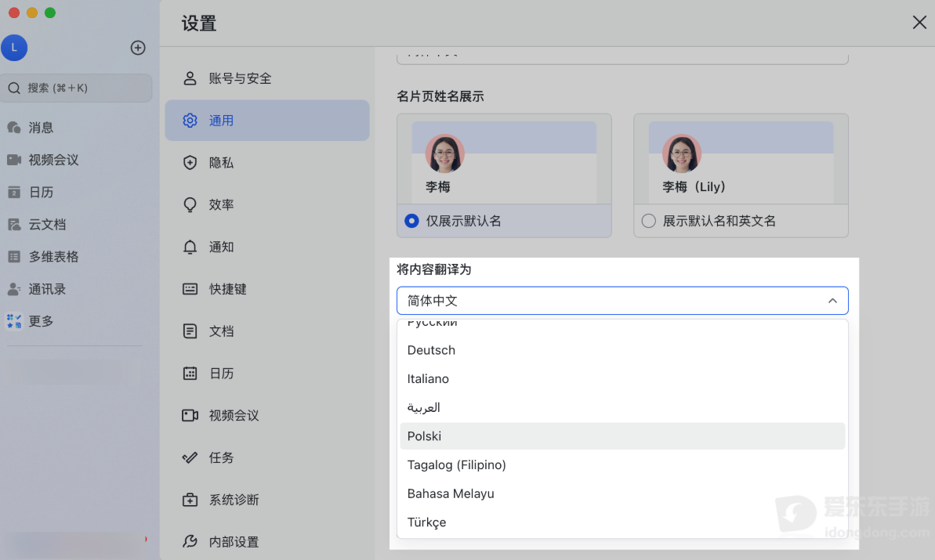The height and width of the screenshot is (560, 935).
Task: Open 更多 apps grid icon
Action: tap(14, 321)
